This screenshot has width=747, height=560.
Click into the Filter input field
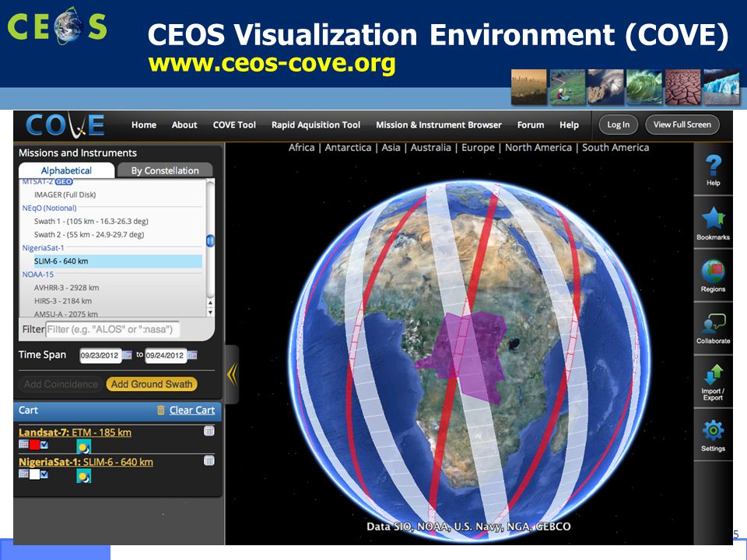tap(113, 329)
